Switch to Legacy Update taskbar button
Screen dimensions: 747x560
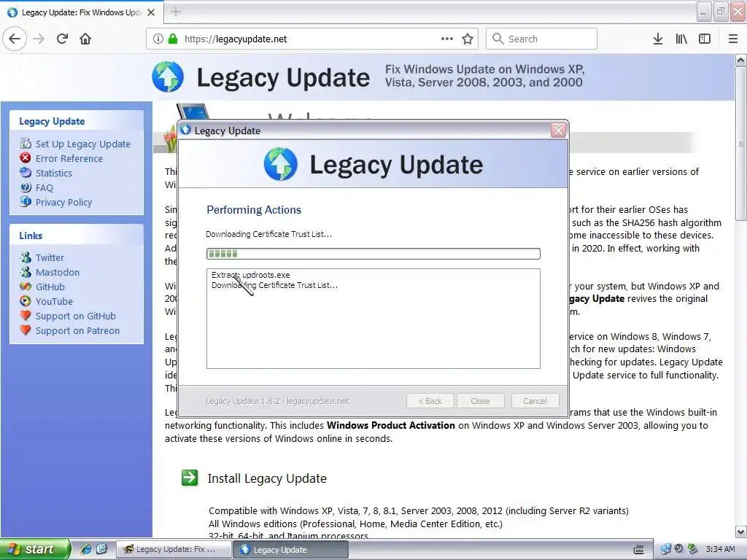290,550
